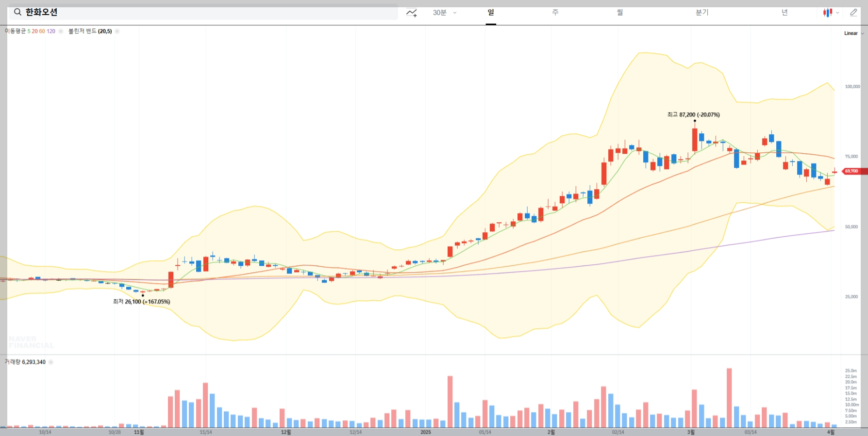Viewport: 868px width, 436px height.
Task: Click the orange 60 moving average period
Action: (42, 31)
